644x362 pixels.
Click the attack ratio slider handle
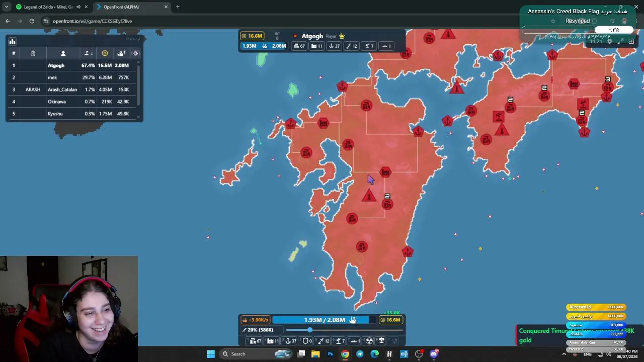(x=309, y=330)
